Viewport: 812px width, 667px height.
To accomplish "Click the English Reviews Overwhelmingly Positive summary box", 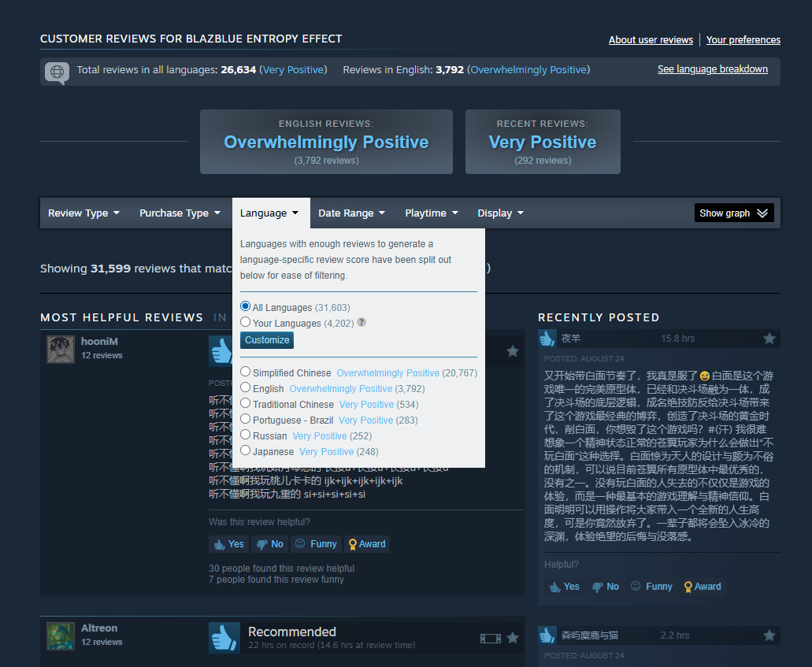I will [x=326, y=142].
